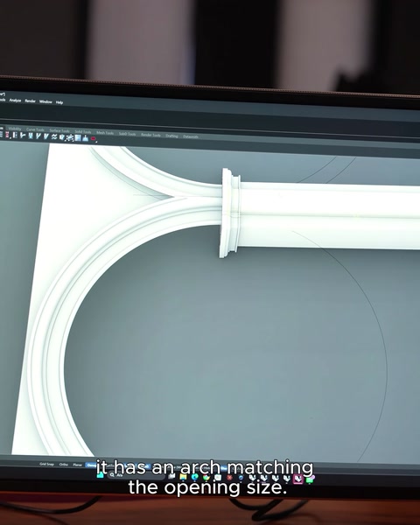The height and width of the screenshot is (525, 420).
Task: Open the Window menu
Action: 45,101
